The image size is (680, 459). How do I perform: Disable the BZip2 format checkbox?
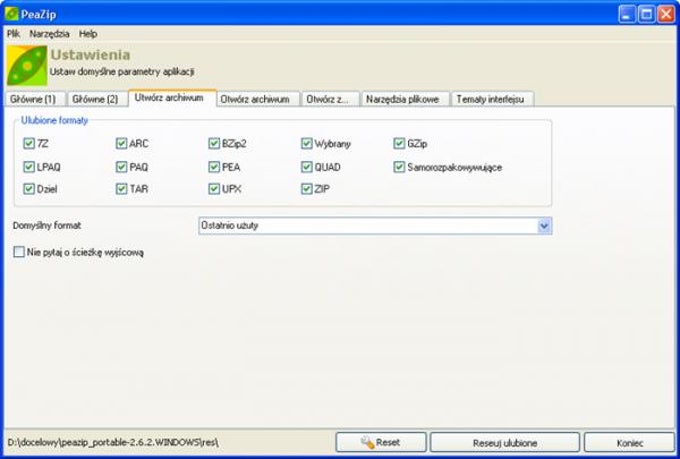214,143
